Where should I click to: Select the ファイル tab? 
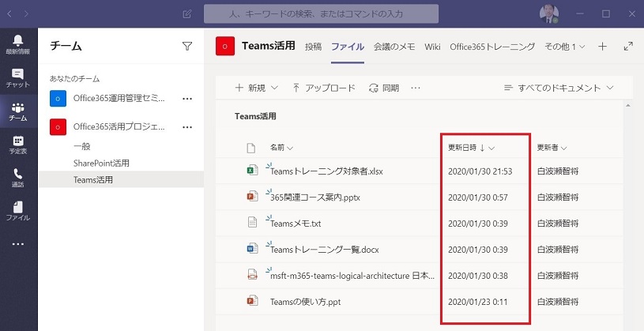coord(348,47)
